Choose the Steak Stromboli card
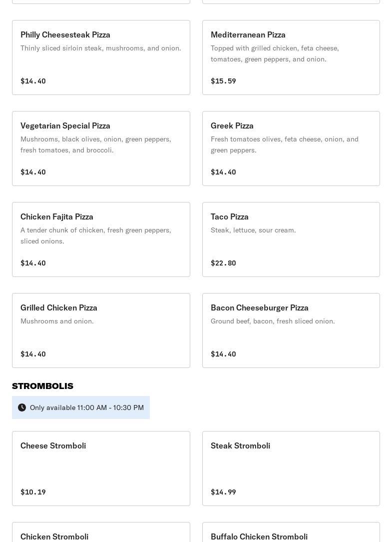 click(291, 468)
